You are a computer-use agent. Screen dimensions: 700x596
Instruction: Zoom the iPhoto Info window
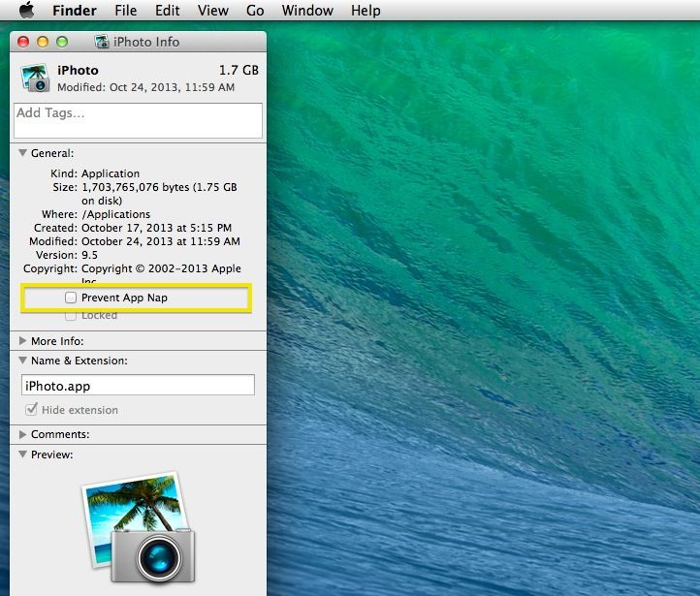(62, 42)
